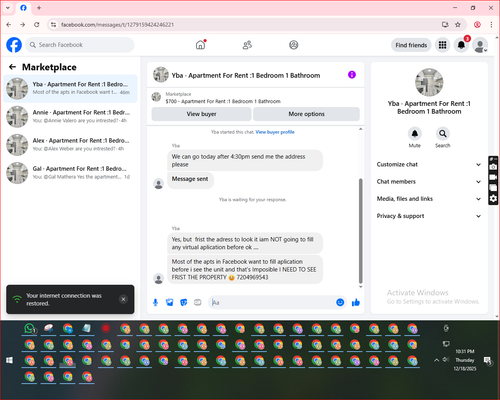Open the account profile avatar menu
500x400 pixels.
tap(480, 45)
